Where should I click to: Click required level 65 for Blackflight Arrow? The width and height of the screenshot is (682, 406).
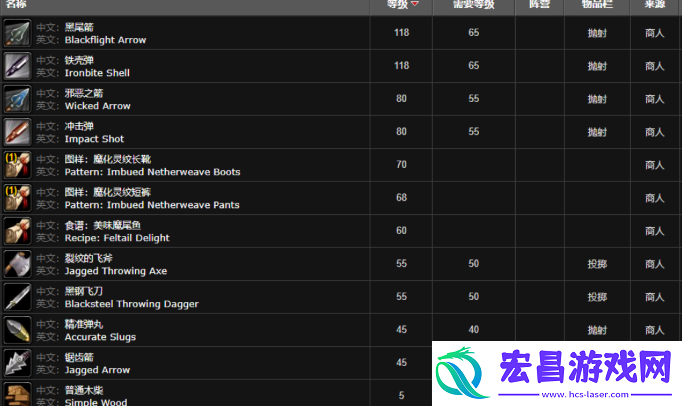(x=474, y=33)
